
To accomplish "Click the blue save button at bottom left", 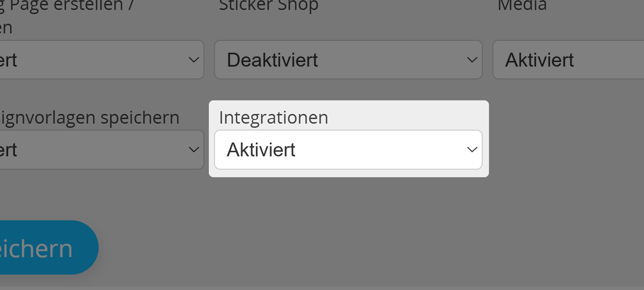I will pyautogui.click(x=41, y=247).
